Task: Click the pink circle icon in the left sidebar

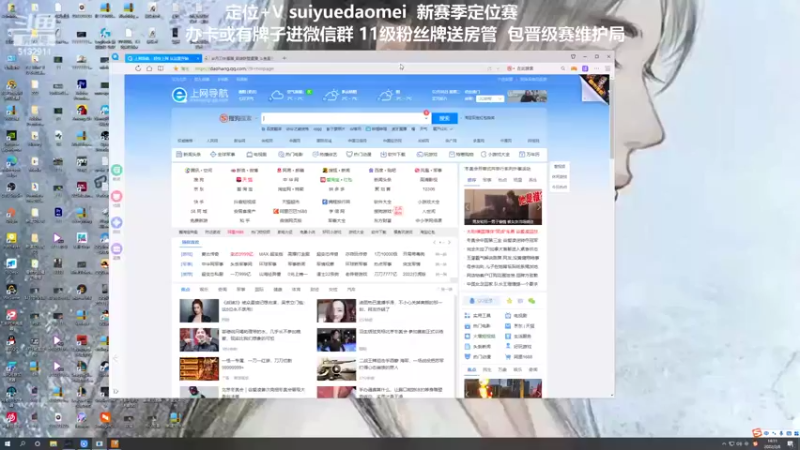Action: coord(117,196)
